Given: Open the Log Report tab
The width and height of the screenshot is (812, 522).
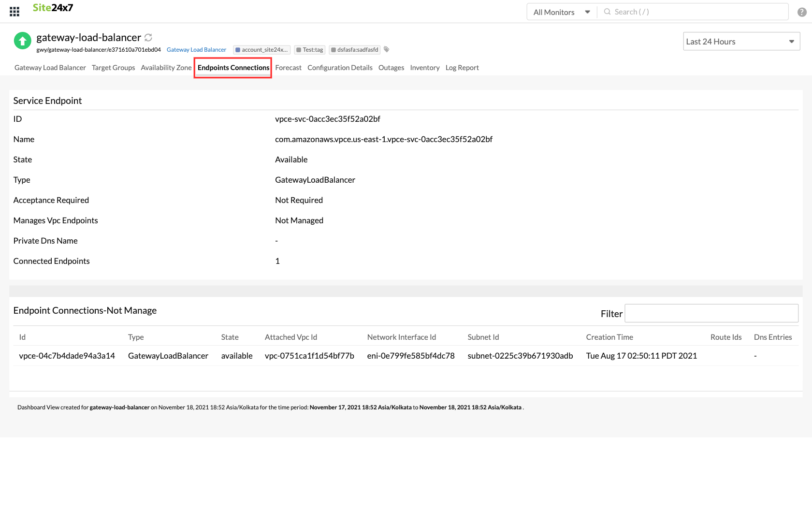Looking at the screenshot, I should pyautogui.click(x=462, y=68).
